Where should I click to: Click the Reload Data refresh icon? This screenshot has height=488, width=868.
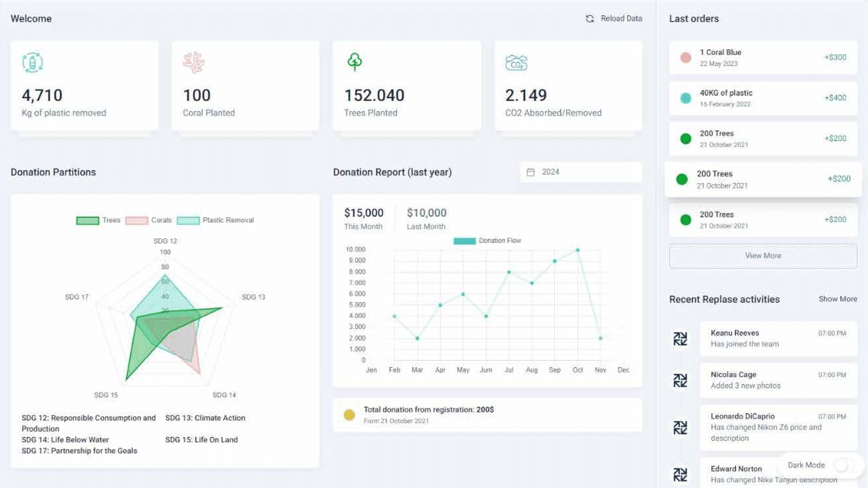pos(590,19)
